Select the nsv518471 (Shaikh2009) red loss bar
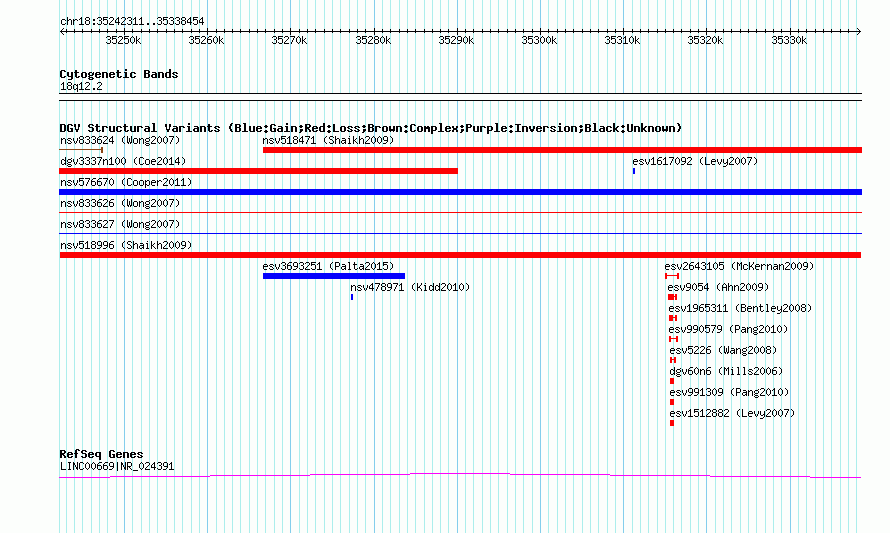This screenshot has width=890, height=533. pos(562,150)
